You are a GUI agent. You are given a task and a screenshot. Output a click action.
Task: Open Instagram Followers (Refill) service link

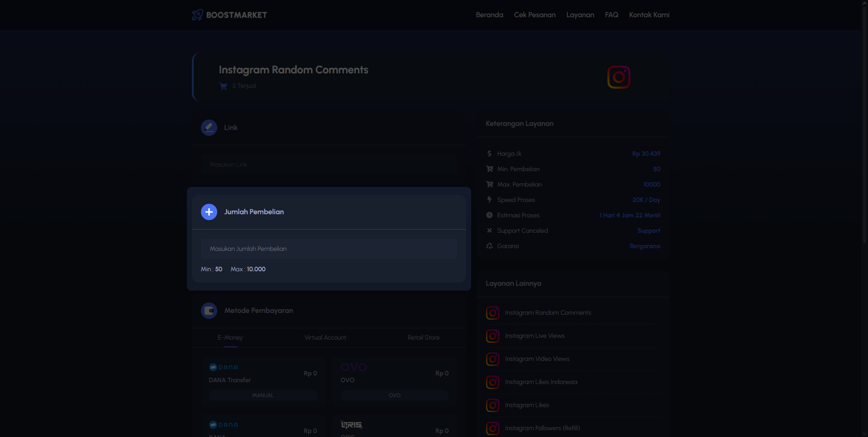[542, 428]
